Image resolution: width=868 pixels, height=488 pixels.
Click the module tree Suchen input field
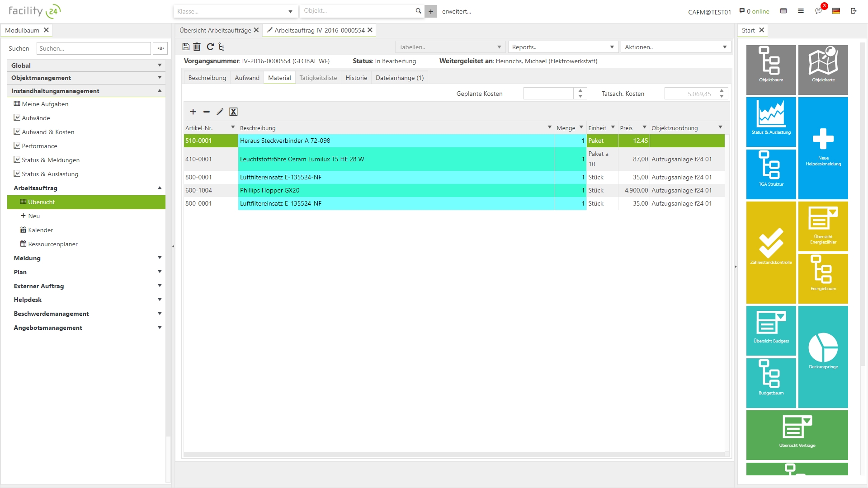(94, 48)
